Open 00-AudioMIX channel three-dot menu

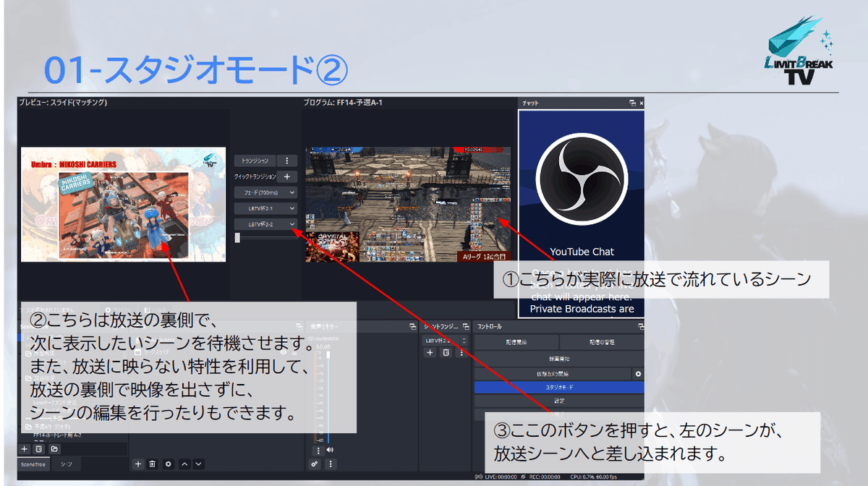(x=318, y=450)
